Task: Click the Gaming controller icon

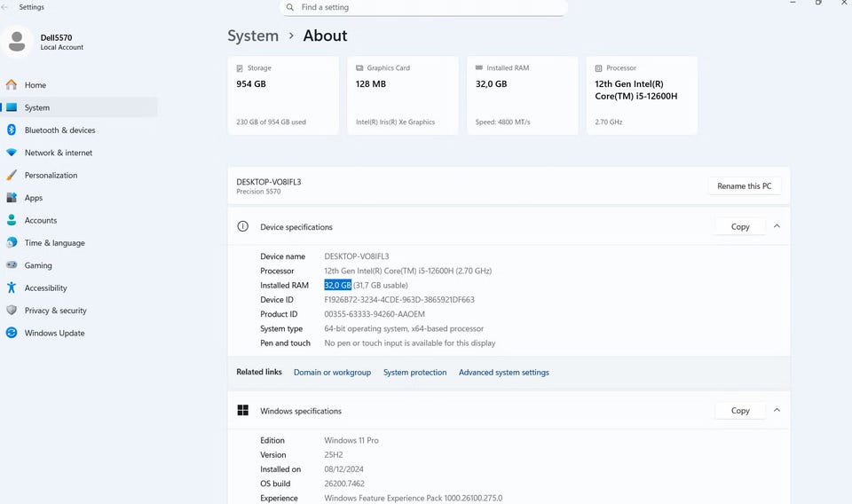Action: coord(12,265)
